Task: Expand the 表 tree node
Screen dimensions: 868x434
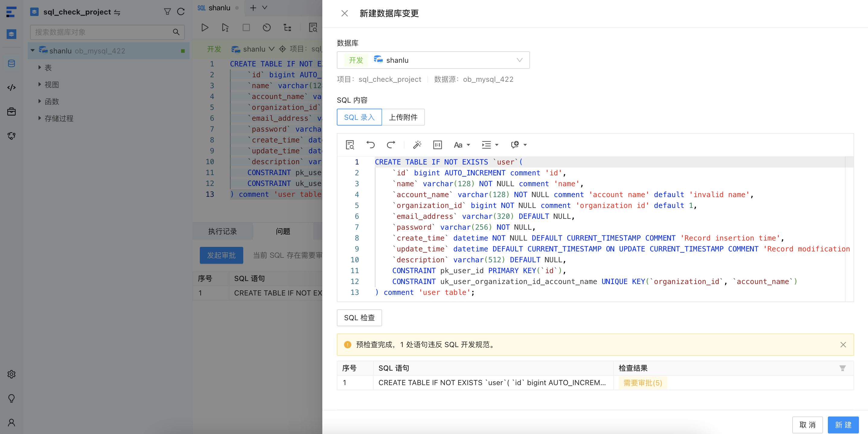Action: click(40, 67)
